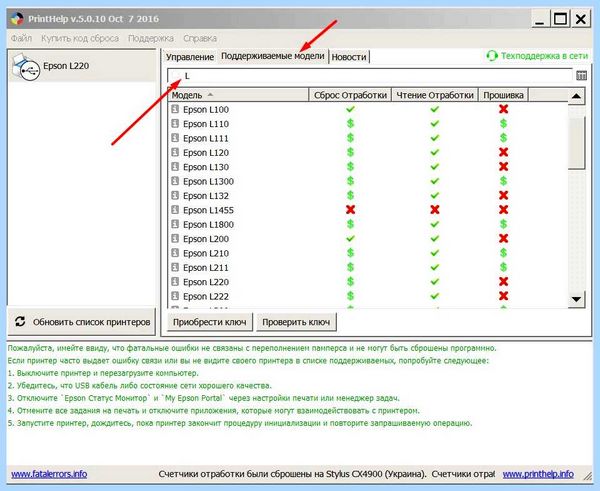The width and height of the screenshot is (600, 491).
Task: Open the Купить код сброса menu
Action: (80, 38)
